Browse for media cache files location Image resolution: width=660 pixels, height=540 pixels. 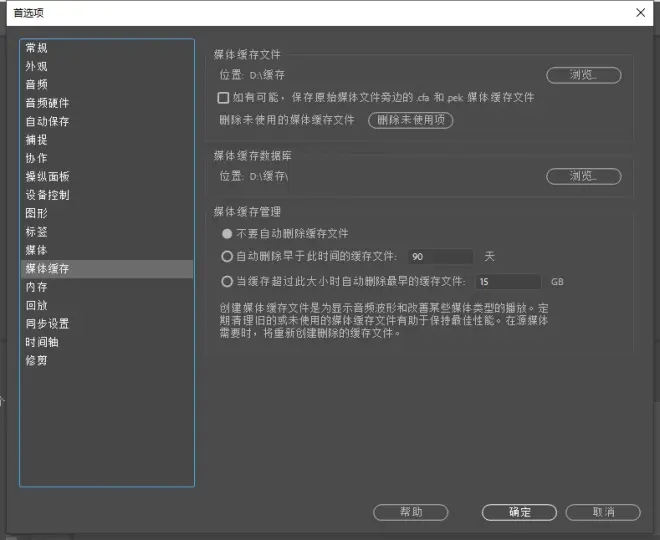click(x=583, y=75)
